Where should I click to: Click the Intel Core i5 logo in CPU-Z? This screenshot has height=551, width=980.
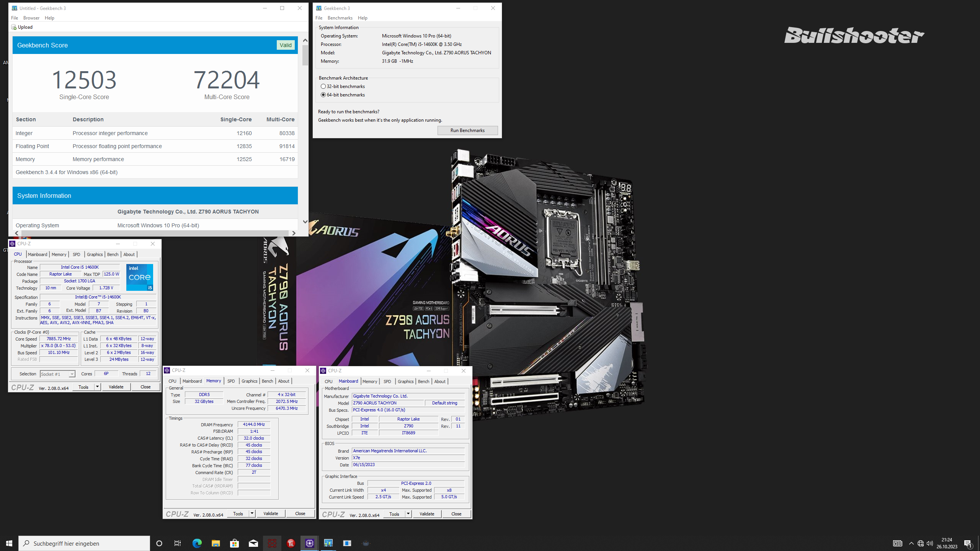[140, 277]
